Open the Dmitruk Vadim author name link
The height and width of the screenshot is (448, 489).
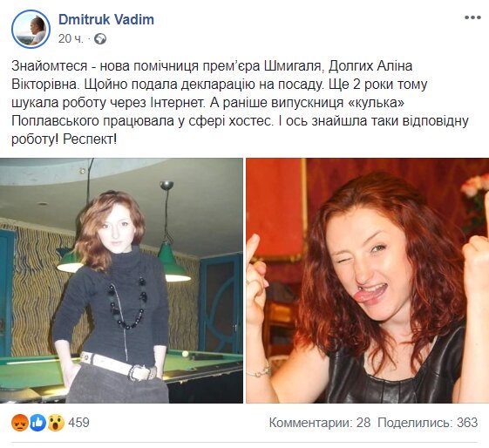coord(106,20)
